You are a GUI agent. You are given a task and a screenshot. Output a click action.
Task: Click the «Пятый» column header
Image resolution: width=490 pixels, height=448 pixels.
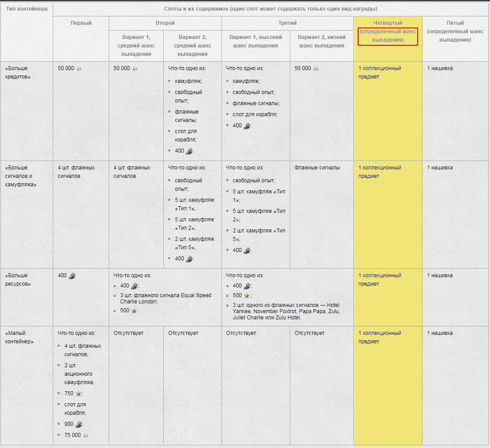tap(455, 23)
